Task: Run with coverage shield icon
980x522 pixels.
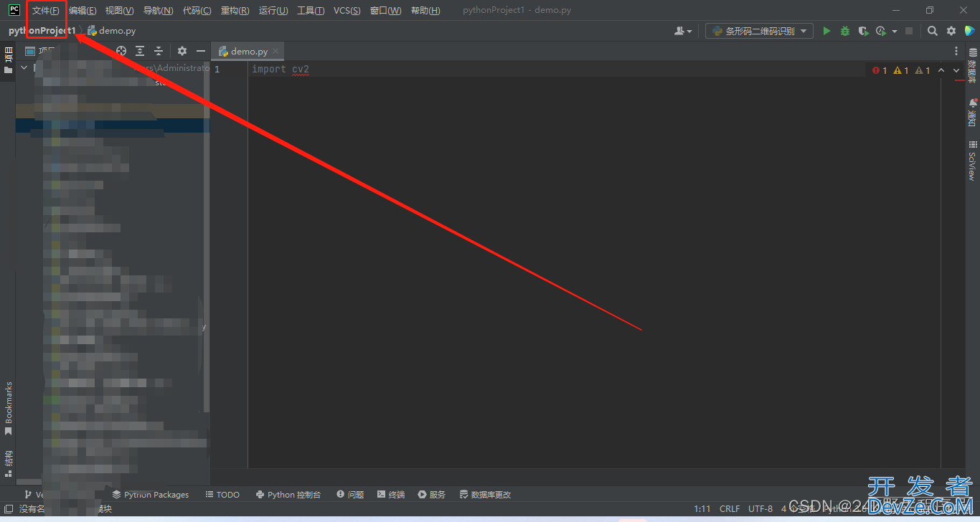Action: click(x=863, y=31)
